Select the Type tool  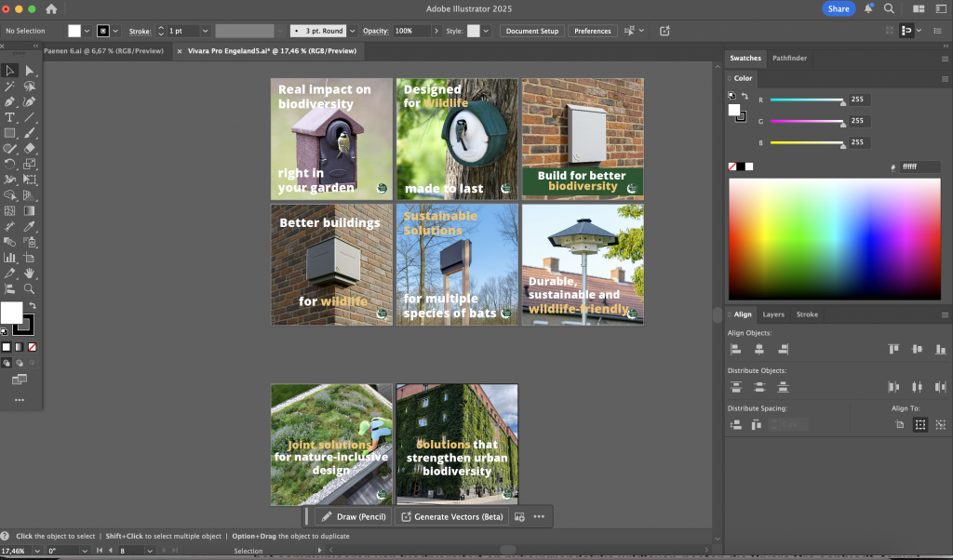(x=9, y=117)
